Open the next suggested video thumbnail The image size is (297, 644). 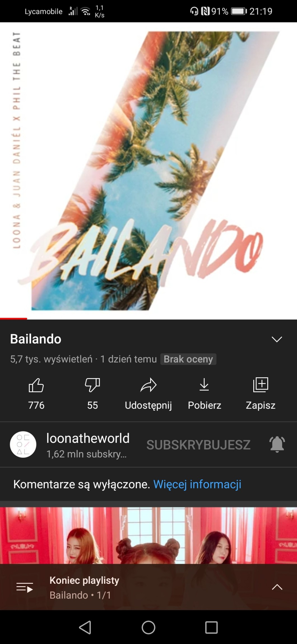click(x=148, y=535)
